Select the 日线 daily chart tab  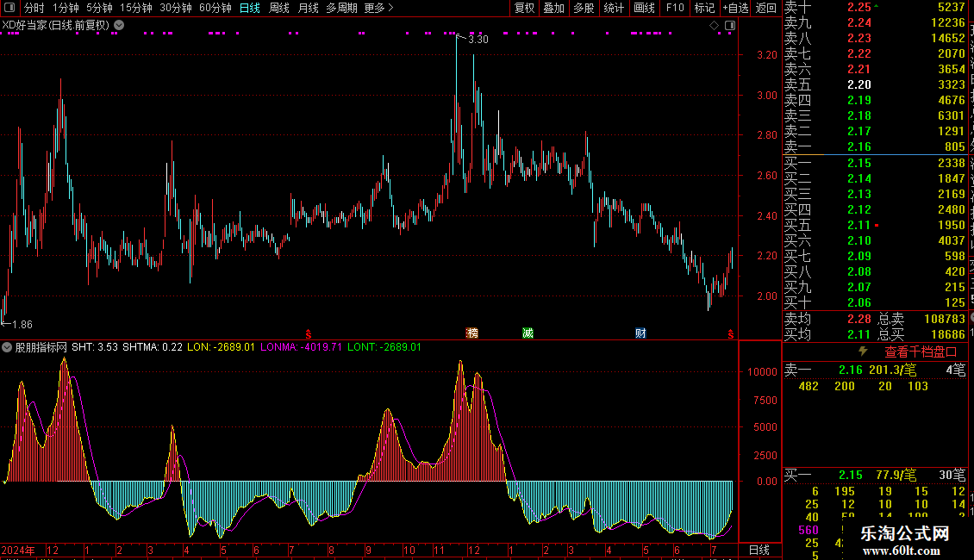(x=250, y=8)
